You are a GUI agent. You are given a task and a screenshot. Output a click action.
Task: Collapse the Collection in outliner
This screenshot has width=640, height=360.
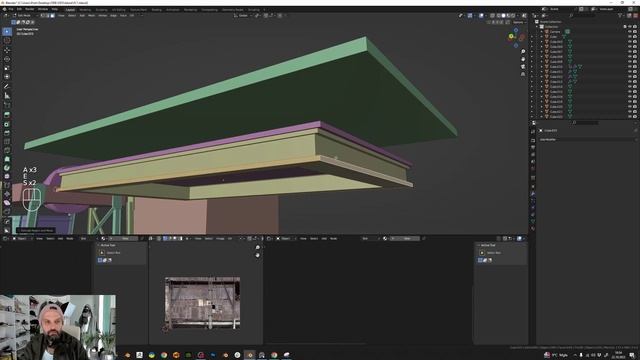pyautogui.click(x=537, y=27)
